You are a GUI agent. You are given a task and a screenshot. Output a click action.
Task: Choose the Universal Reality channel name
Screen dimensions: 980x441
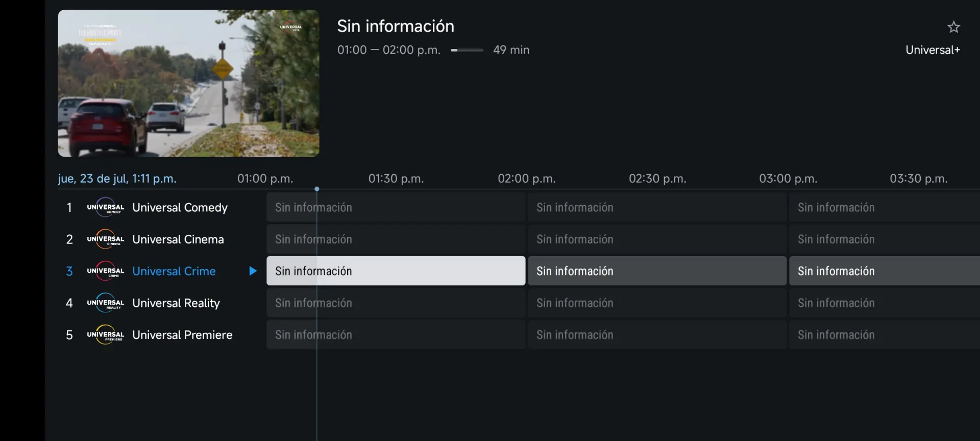coord(176,303)
